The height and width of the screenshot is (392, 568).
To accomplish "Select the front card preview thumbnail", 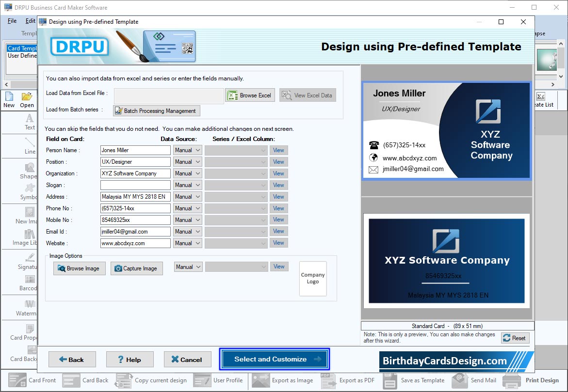I will [x=447, y=130].
